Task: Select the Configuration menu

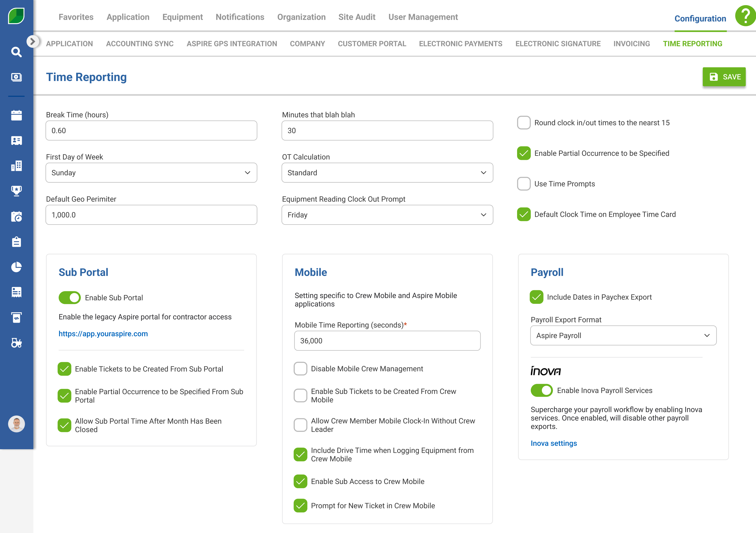Action: (x=700, y=19)
